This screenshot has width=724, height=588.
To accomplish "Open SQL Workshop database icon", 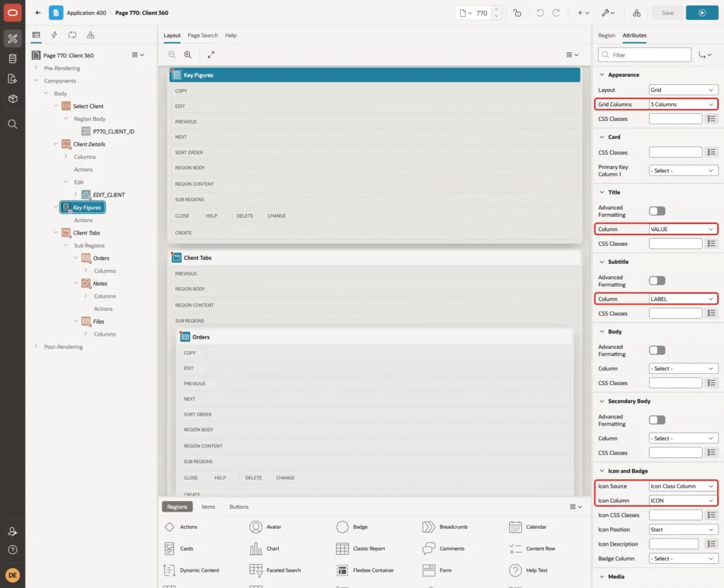I will point(13,59).
